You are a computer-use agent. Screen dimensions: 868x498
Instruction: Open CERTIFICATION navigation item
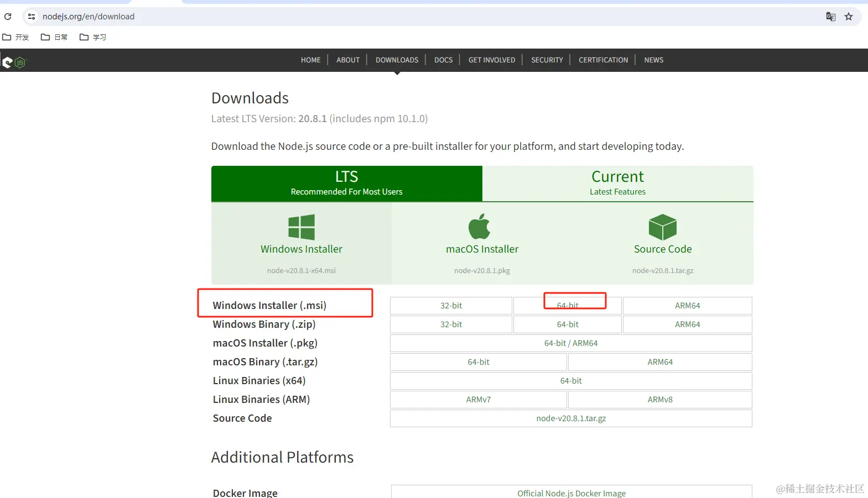pos(604,60)
